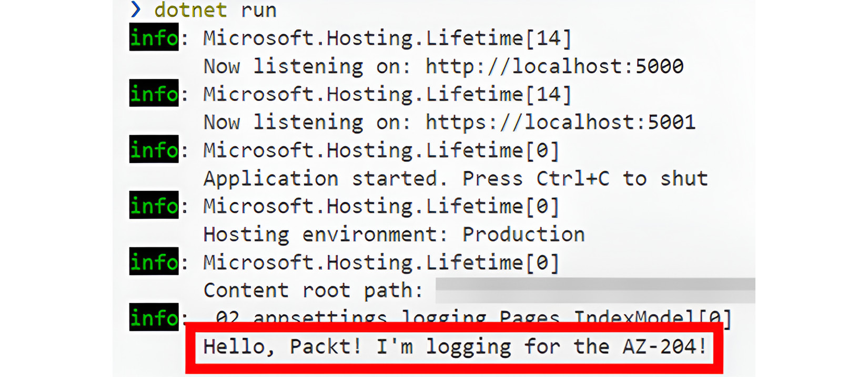
Task: Select the 'Hosting environment: Production' line
Action: [394, 235]
